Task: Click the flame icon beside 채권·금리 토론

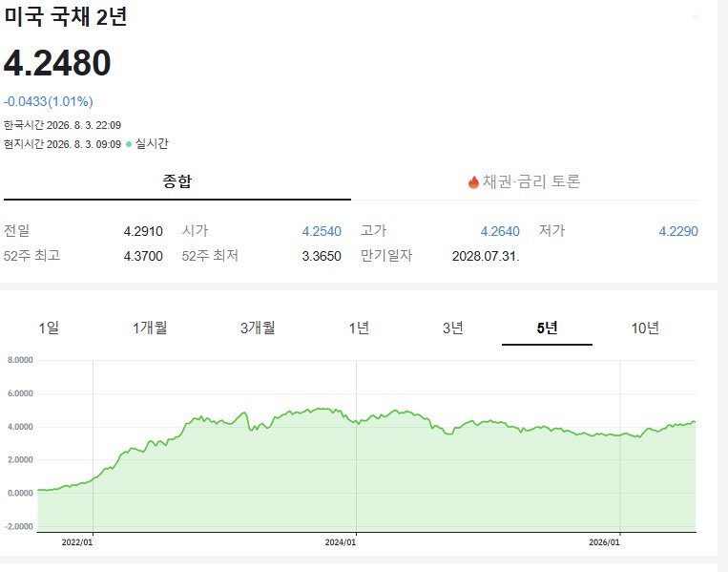Action: (x=473, y=181)
